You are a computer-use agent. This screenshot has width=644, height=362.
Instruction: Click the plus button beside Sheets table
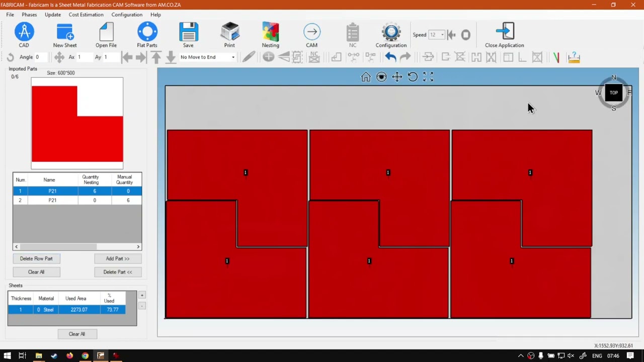[142, 295]
